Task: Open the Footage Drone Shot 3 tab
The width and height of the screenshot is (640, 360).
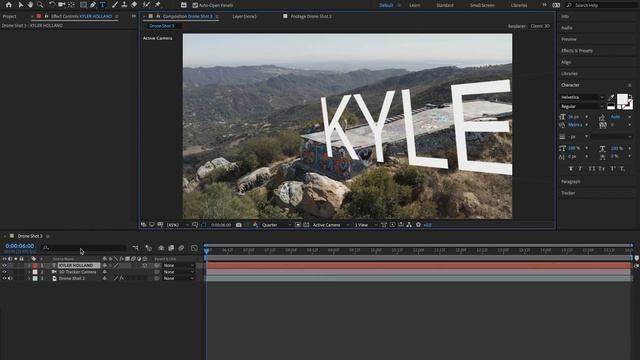Action: (311, 16)
